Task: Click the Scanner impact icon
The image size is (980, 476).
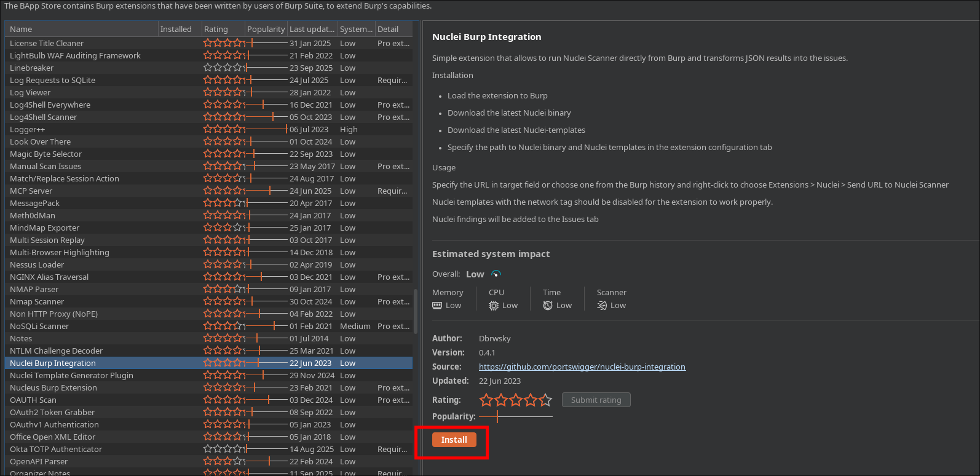Action: pyautogui.click(x=602, y=306)
